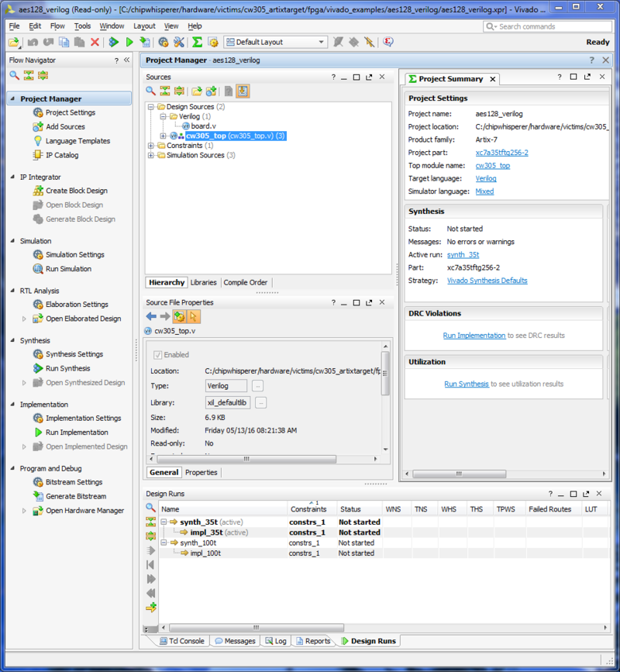Viewport: 620px width, 672px height.
Task: Click forward arrow in Source File Properties
Action: 165,316
